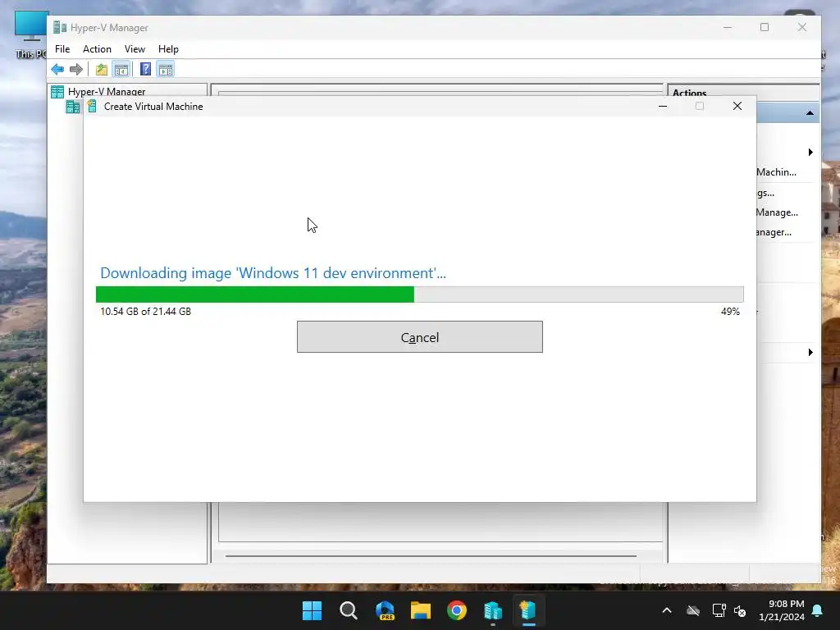Click the Create Virtual Machine title icon
Viewport: 840px width, 630px height.
point(92,106)
